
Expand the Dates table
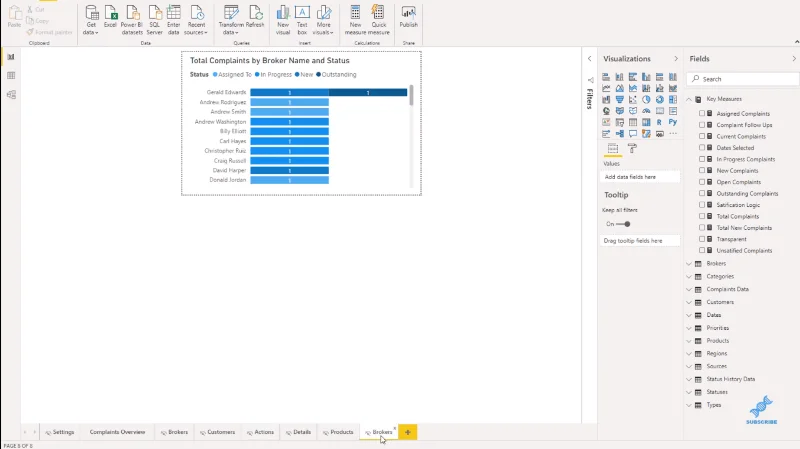point(689,315)
